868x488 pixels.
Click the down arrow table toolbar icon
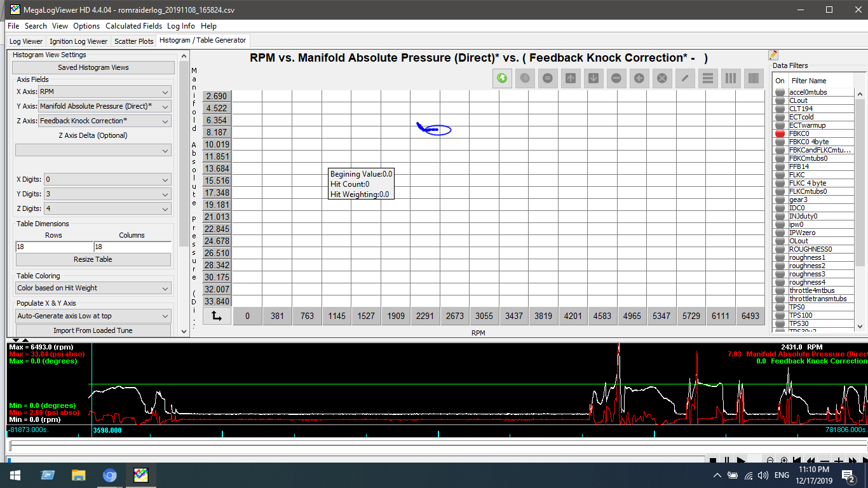pyautogui.click(x=593, y=78)
